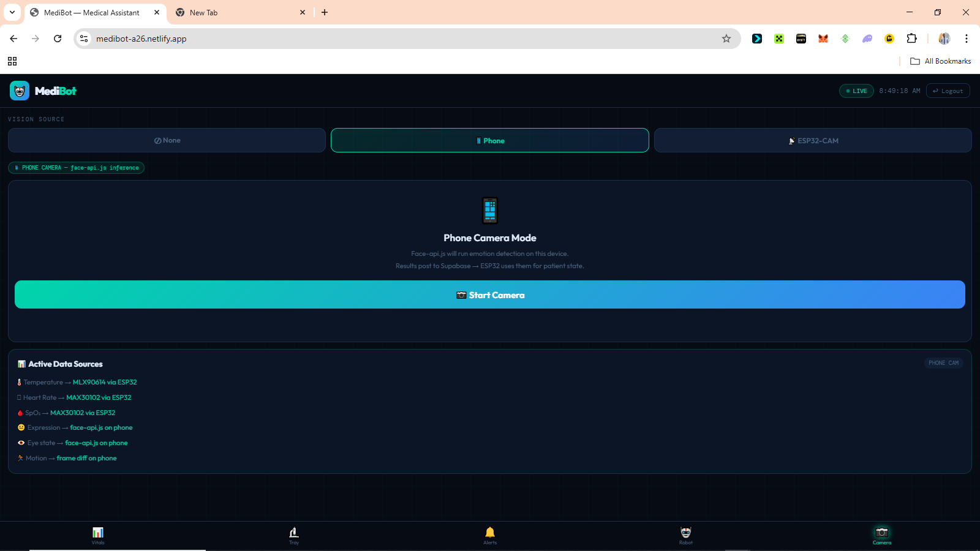Open the Extensions puzzle menu
This screenshot has width=980, height=551.
click(911, 39)
